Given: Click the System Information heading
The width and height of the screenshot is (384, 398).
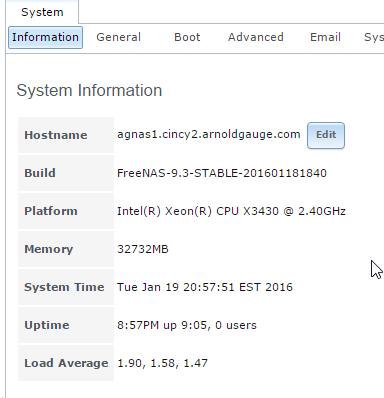Looking at the screenshot, I should [x=89, y=90].
